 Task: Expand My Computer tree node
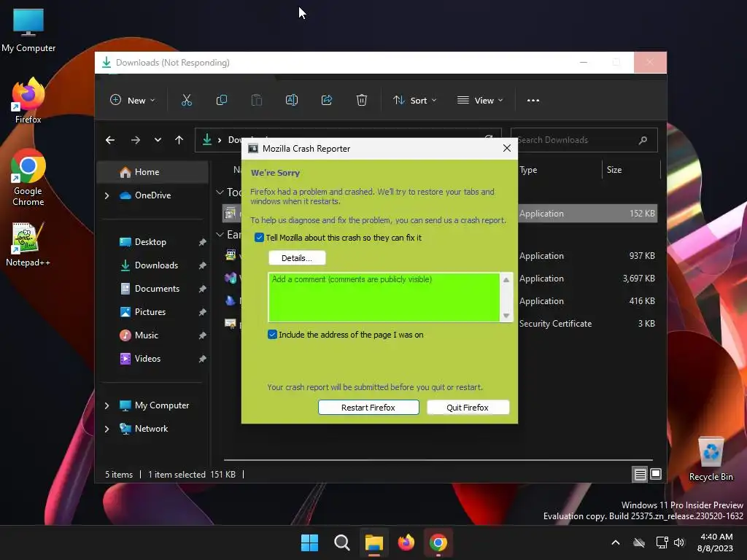click(107, 405)
